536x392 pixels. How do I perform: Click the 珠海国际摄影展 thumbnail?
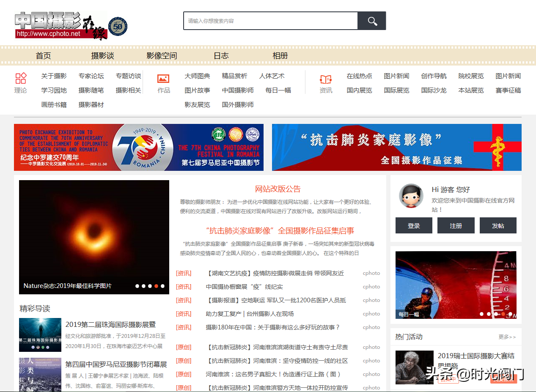click(40, 335)
